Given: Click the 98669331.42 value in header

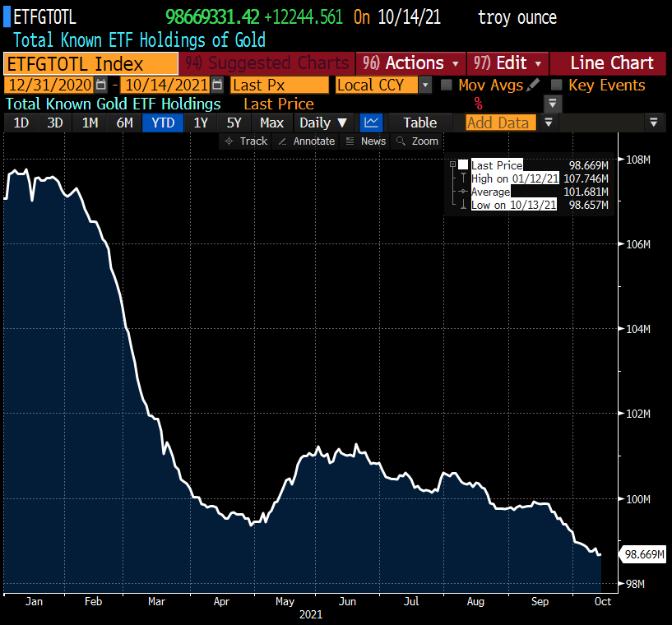Looking at the screenshot, I should 212,17.
